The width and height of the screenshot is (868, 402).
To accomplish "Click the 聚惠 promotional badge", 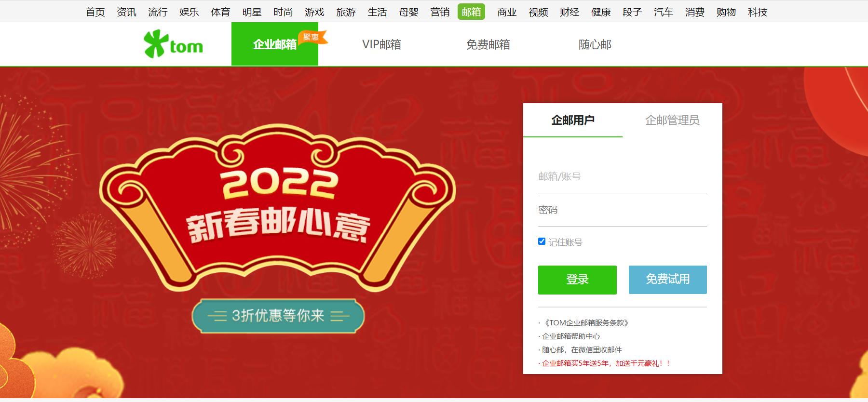I will click(312, 38).
